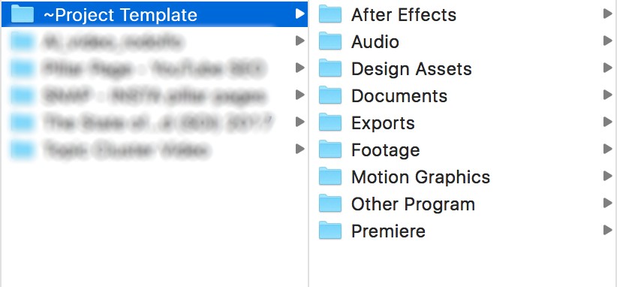Click the Footage folder icon
The height and width of the screenshot is (287, 644).
[x=330, y=150]
